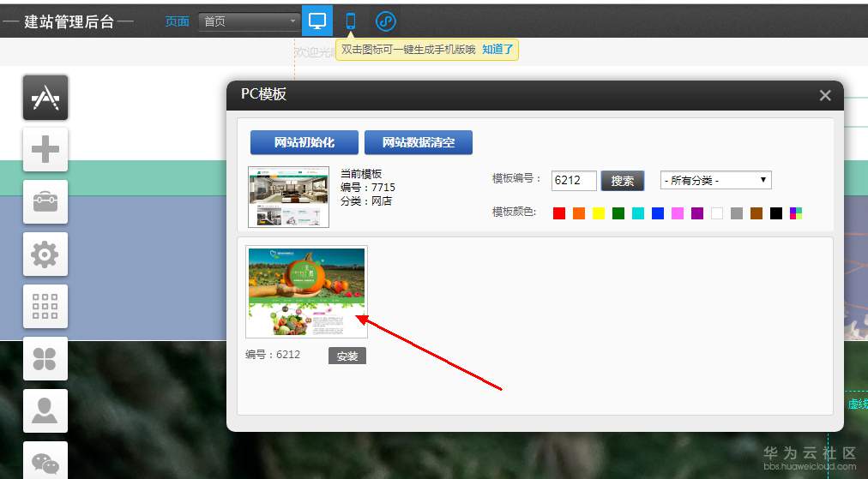Filter templates by green color swatch
This screenshot has height=479, width=868.
coord(618,213)
